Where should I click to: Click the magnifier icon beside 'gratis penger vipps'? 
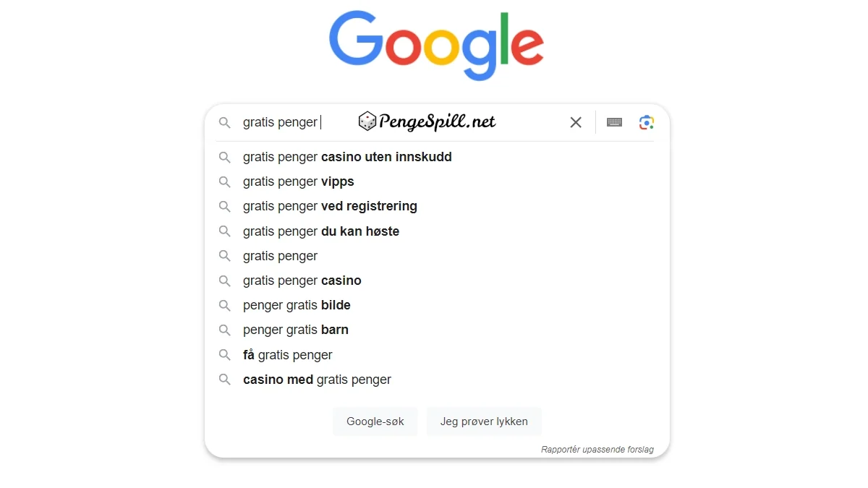[x=225, y=182]
